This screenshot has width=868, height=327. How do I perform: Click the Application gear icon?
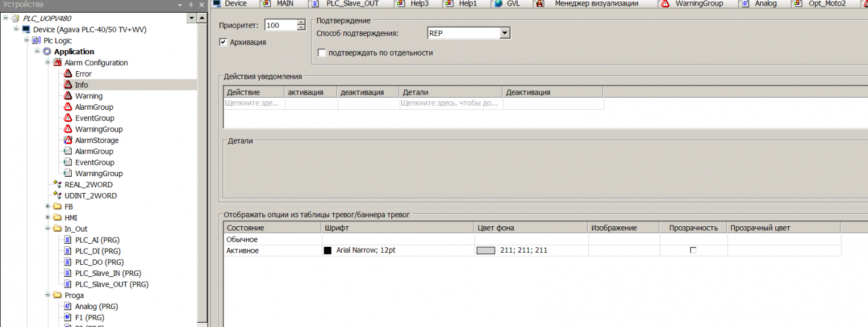click(46, 52)
